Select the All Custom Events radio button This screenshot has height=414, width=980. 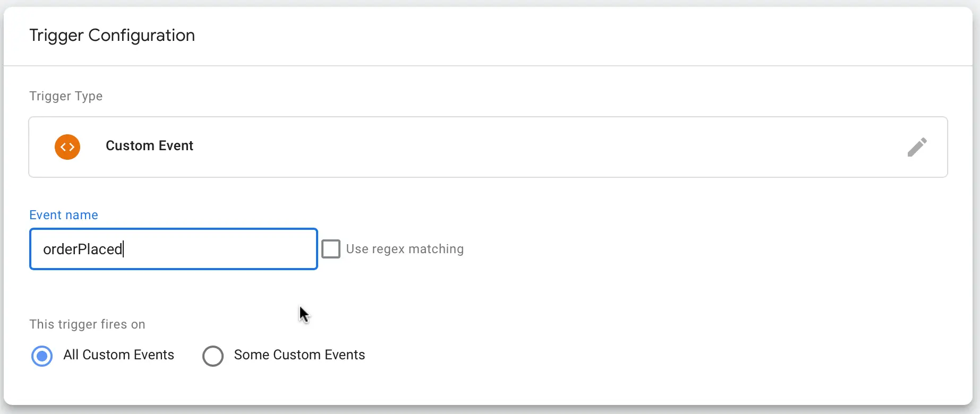[41, 356]
